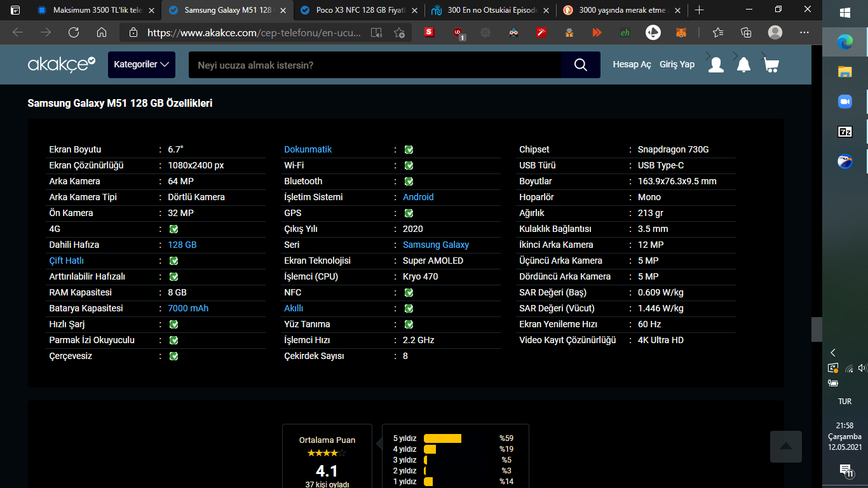Viewport: 868px width, 488px height.
Task: Click the Çerçevesiz checkmark
Action: pyautogui.click(x=173, y=356)
